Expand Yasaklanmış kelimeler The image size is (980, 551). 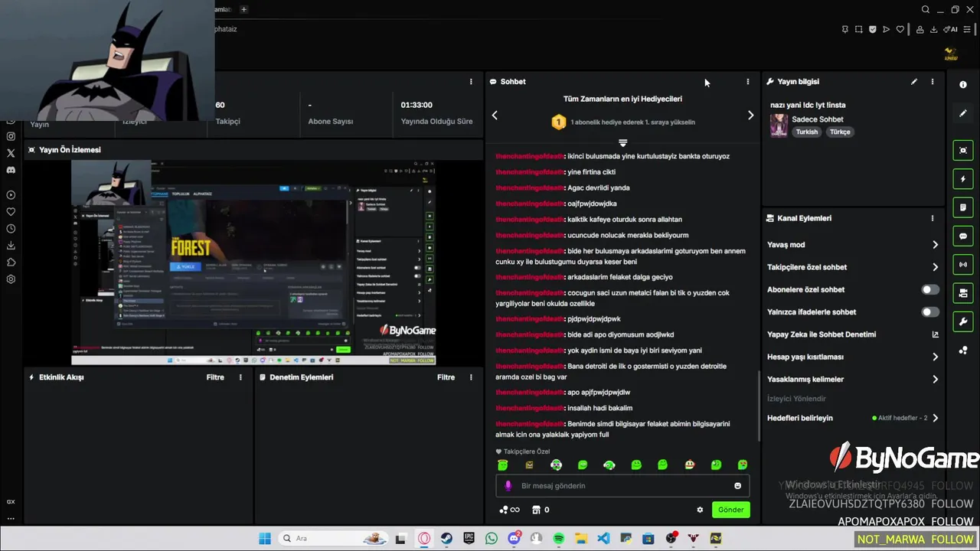tap(935, 379)
